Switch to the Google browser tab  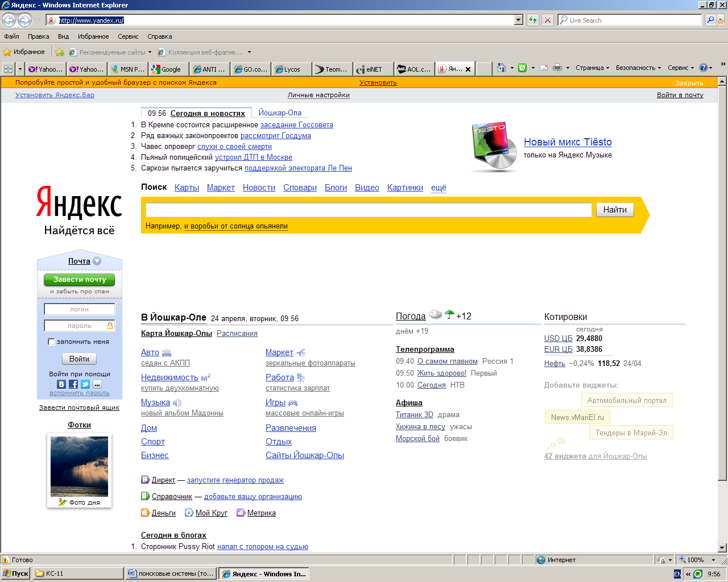(169, 69)
